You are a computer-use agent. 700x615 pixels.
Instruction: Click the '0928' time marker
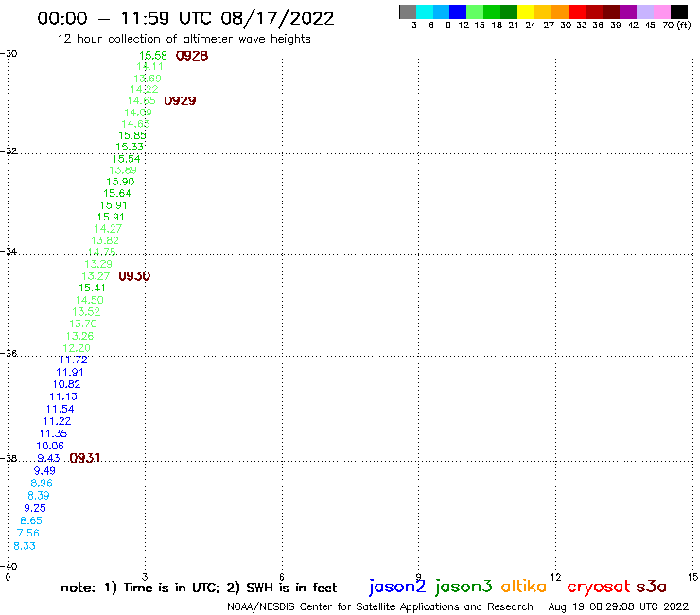point(192,56)
